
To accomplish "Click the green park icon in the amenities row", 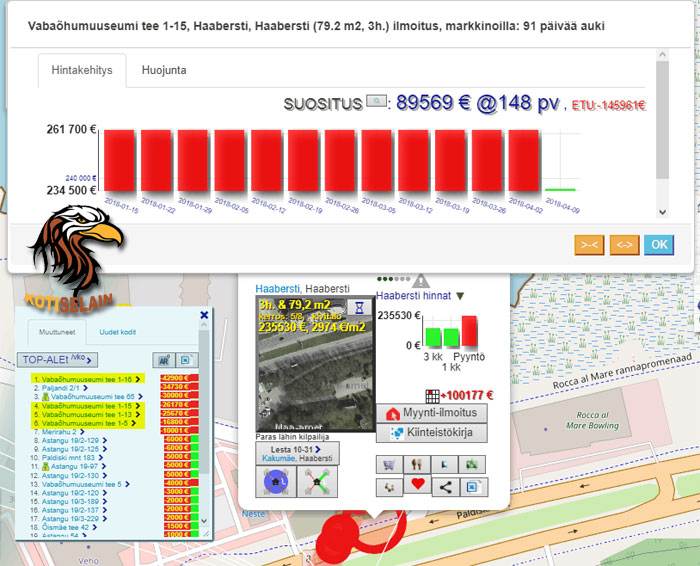I will (x=472, y=465).
